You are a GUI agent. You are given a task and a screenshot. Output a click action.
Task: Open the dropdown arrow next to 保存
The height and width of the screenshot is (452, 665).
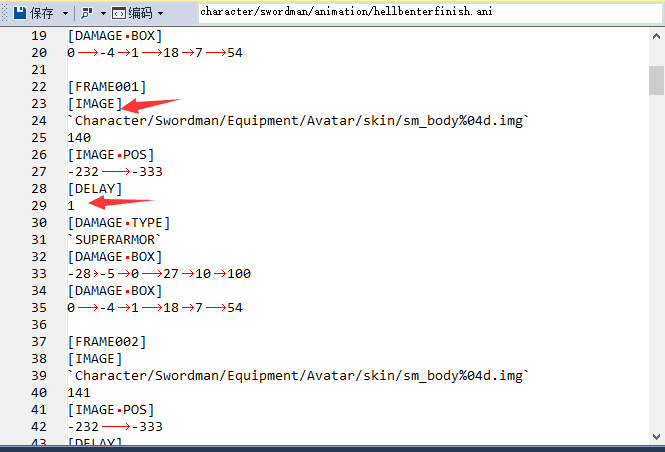tap(66, 14)
